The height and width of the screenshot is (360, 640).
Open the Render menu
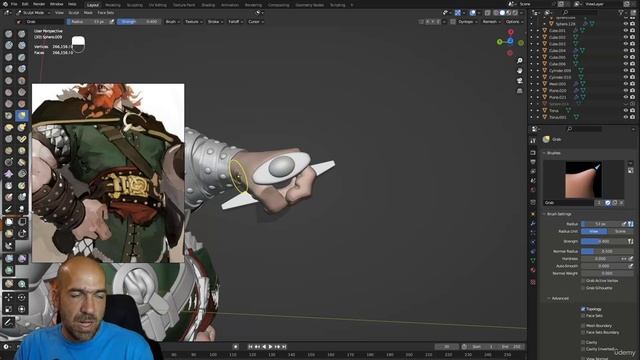click(x=39, y=4)
